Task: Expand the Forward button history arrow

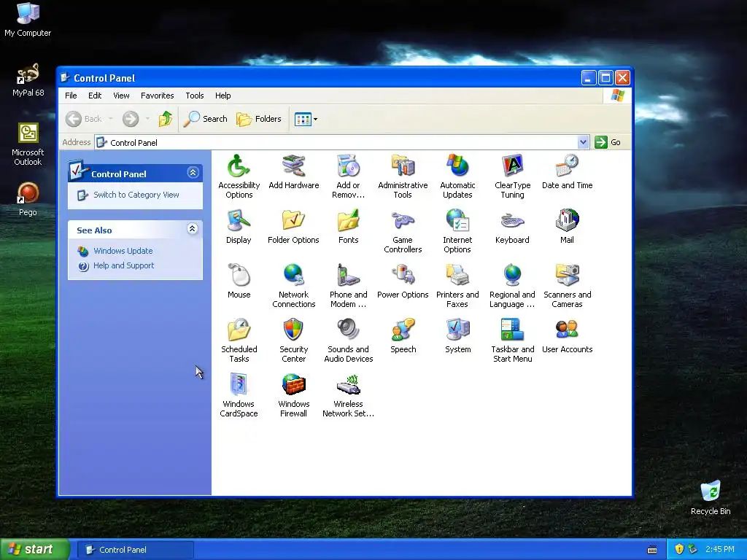Action: 147,119
